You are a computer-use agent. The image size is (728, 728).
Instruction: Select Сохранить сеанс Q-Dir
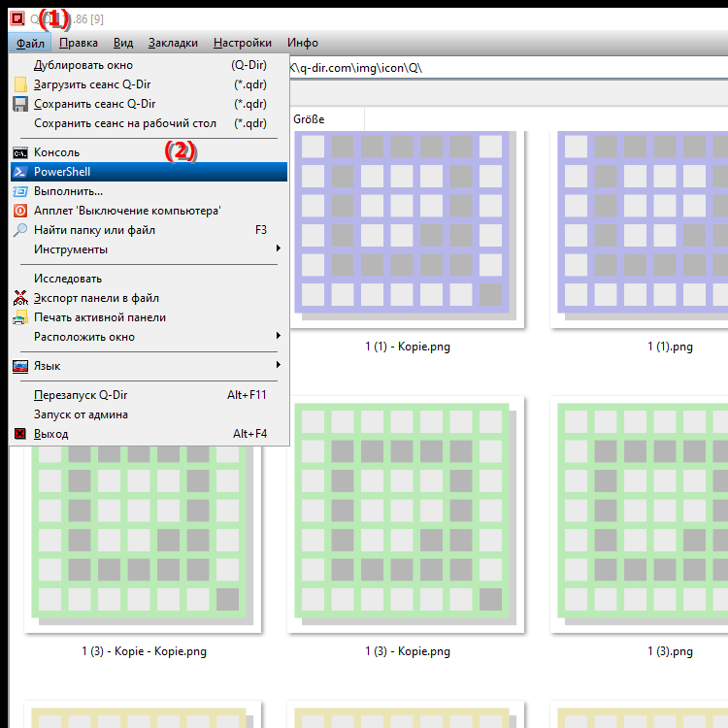149,104
